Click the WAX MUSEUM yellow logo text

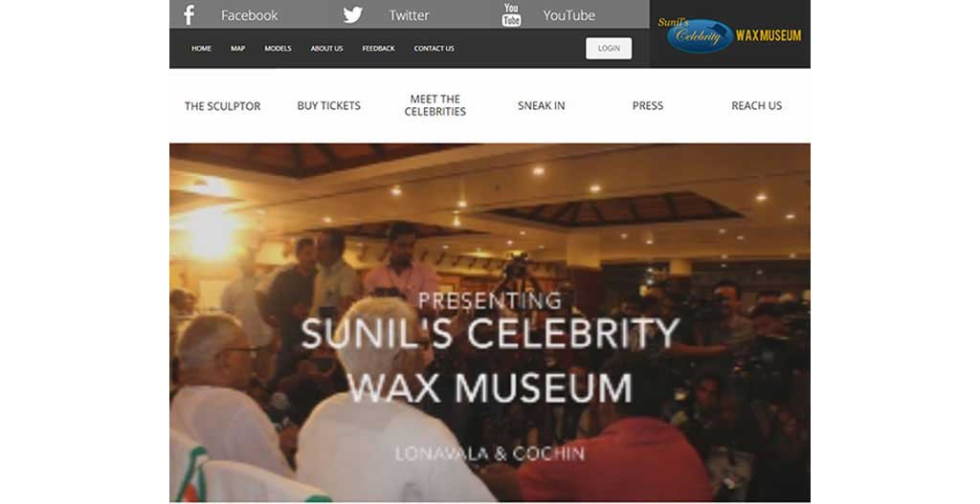(768, 35)
